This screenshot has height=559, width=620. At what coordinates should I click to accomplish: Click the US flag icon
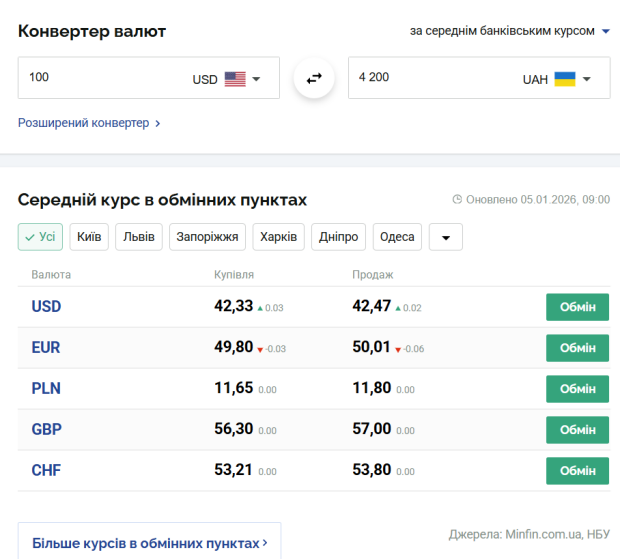click(x=235, y=79)
